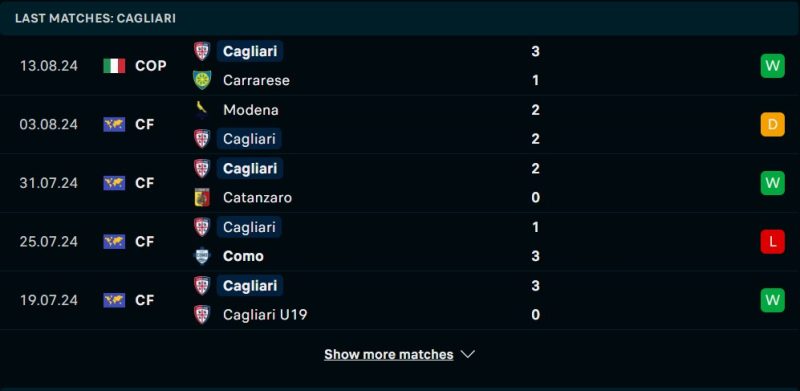
Task: Click the COP competition label
Action: click(x=151, y=66)
